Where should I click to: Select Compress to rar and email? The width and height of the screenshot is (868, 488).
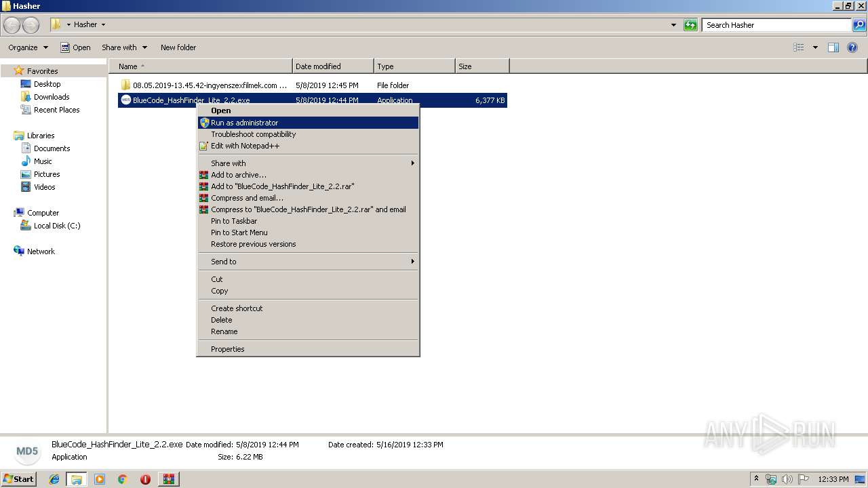(308, 209)
